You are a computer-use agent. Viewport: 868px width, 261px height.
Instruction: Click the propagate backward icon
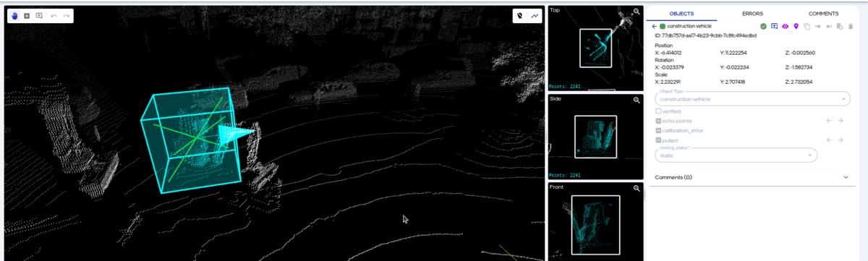click(817, 26)
